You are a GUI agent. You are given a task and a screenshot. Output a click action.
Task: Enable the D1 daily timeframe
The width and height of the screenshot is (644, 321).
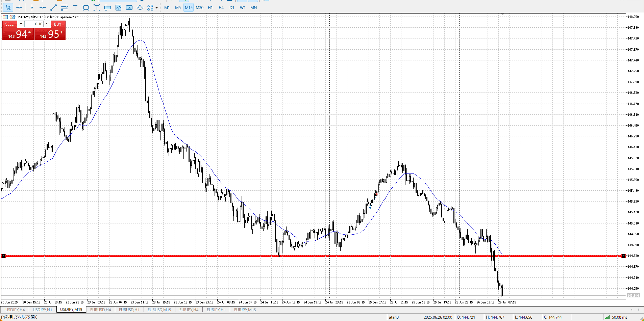tap(232, 7)
